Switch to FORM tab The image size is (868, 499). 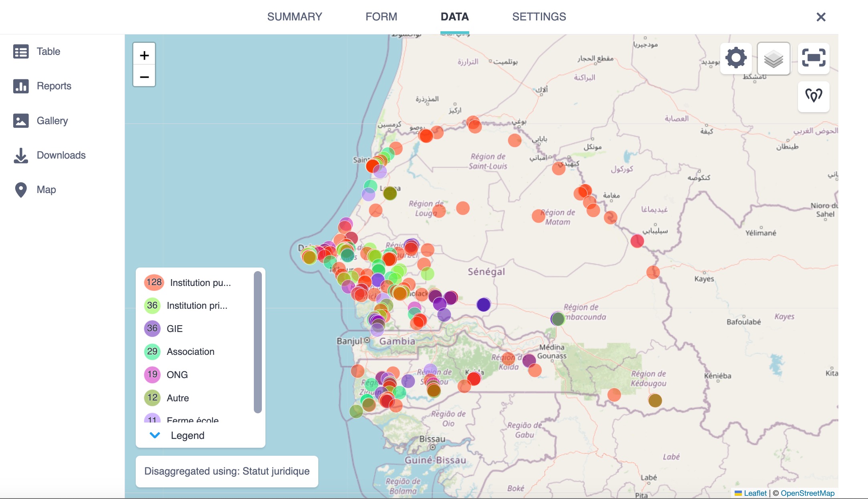[381, 17]
